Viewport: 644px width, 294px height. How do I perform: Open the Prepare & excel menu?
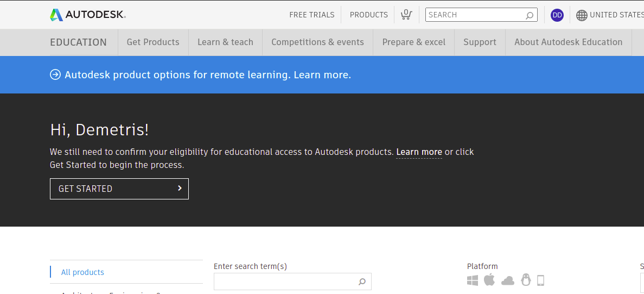tap(413, 42)
